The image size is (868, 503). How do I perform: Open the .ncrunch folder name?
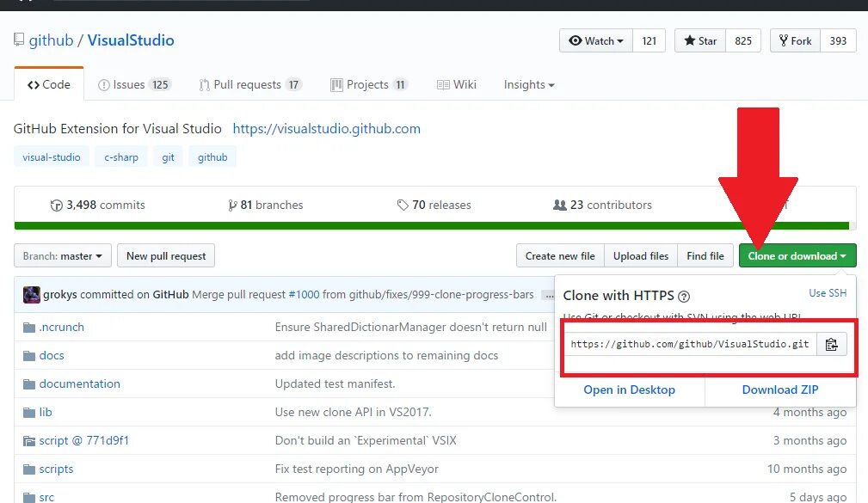[x=61, y=327]
